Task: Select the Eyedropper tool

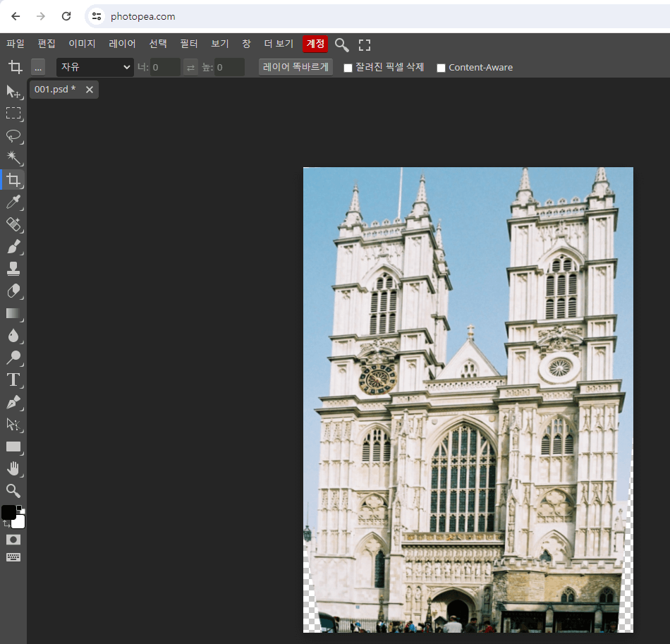Action: [13, 202]
